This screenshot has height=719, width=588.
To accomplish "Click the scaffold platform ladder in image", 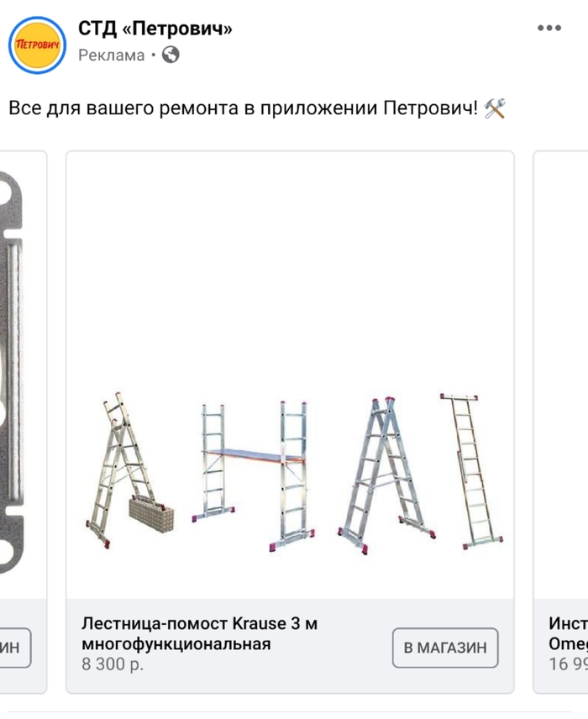I will pos(254,475).
